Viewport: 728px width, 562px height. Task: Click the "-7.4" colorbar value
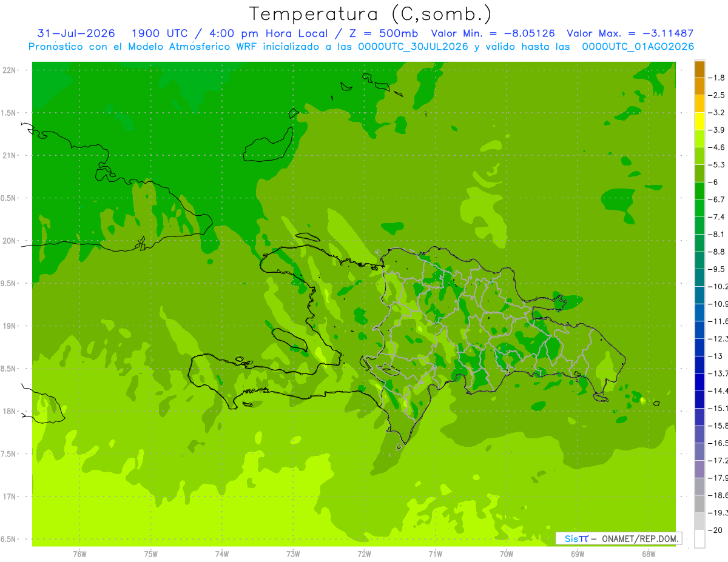717,216
